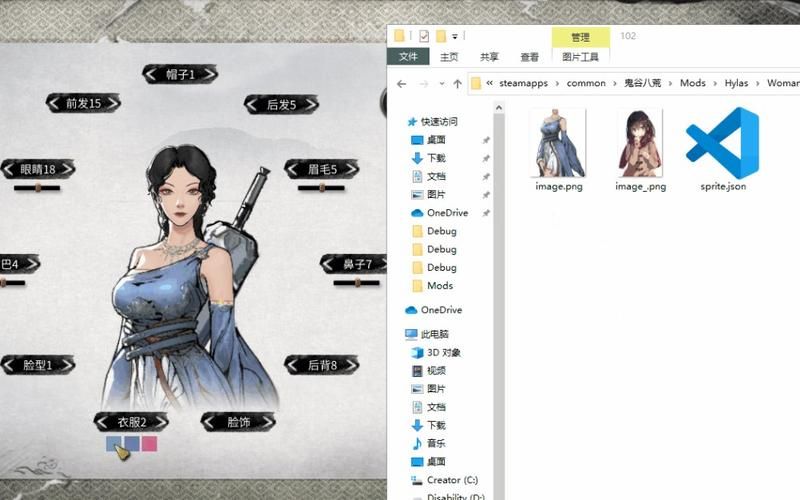Click the right arrow beside 帽子1
Viewport: 800px width, 500px height.
210,74
